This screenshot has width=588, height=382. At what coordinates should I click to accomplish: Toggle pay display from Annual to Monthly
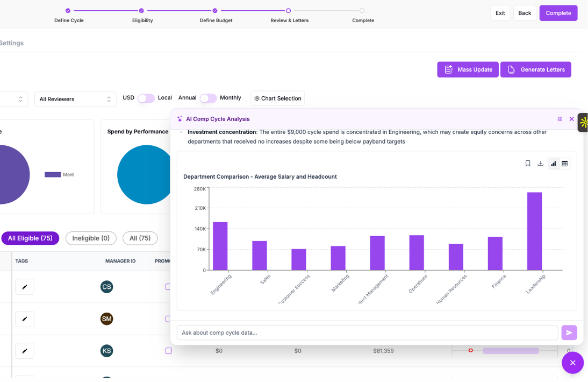point(209,98)
